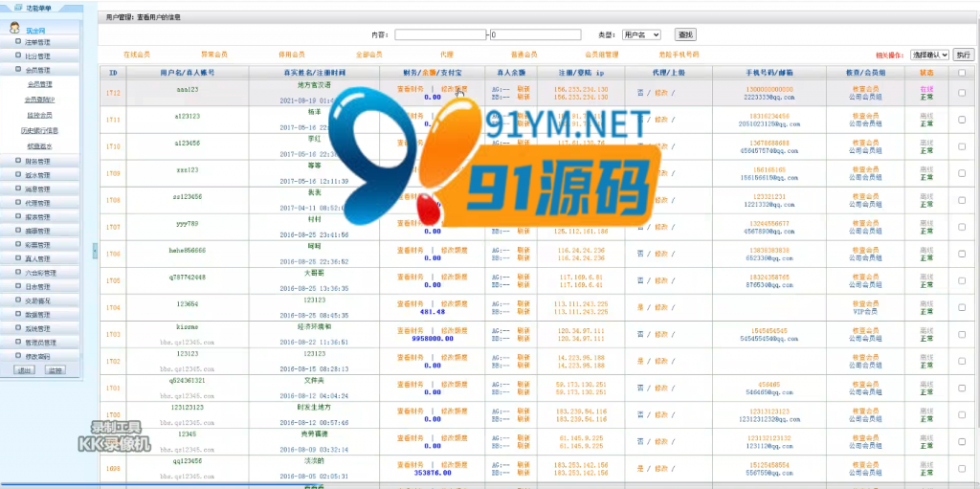Viewport: 980px width, 489px height.
Task: Tick the checkbox for user a123123
Action: coord(961,120)
